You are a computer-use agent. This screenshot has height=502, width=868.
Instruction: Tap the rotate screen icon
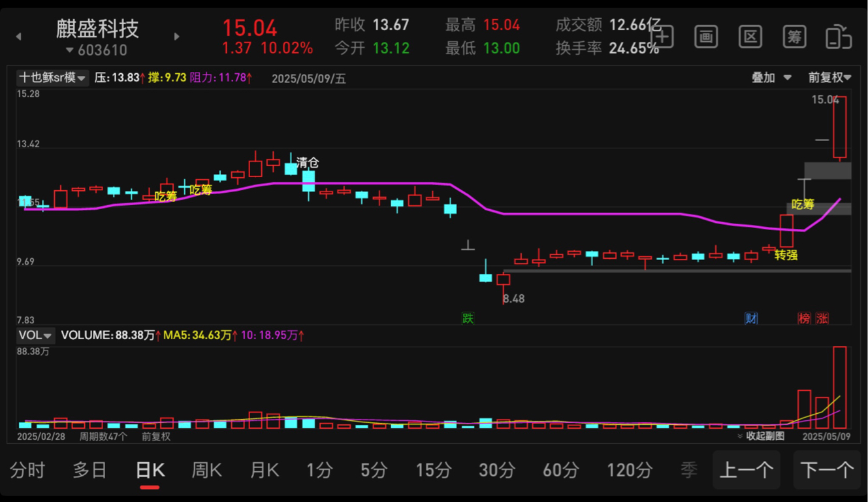pos(839,37)
